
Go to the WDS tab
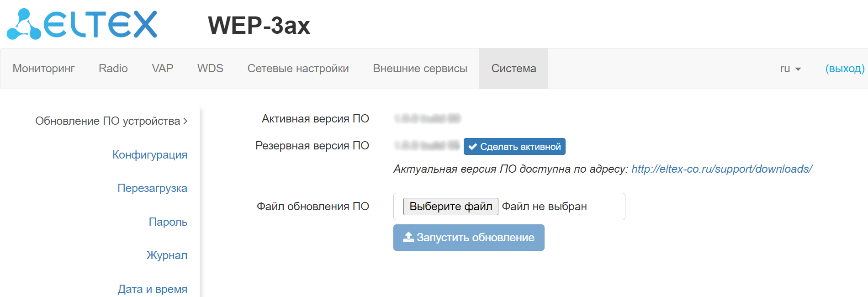(x=210, y=69)
